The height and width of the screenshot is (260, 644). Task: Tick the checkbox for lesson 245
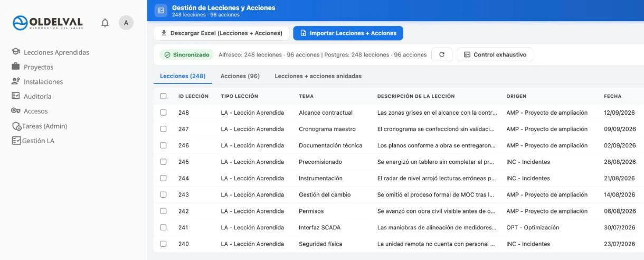pyautogui.click(x=163, y=162)
